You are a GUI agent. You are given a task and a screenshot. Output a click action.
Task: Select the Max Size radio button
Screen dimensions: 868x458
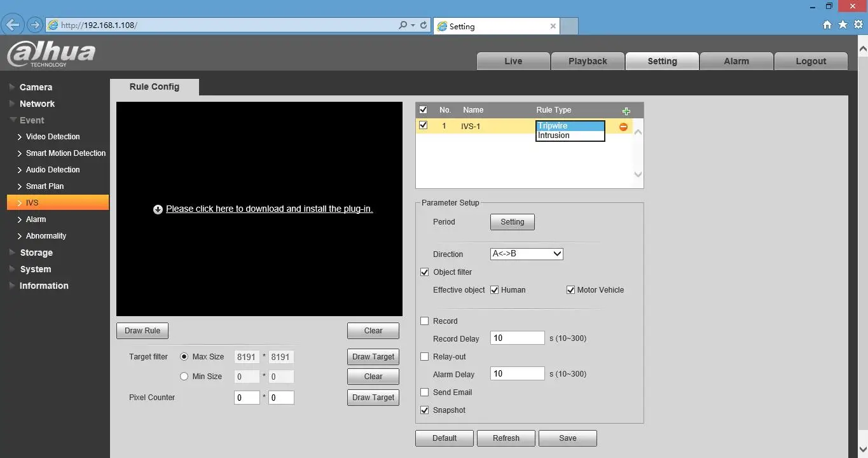pyautogui.click(x=184, y=357)
